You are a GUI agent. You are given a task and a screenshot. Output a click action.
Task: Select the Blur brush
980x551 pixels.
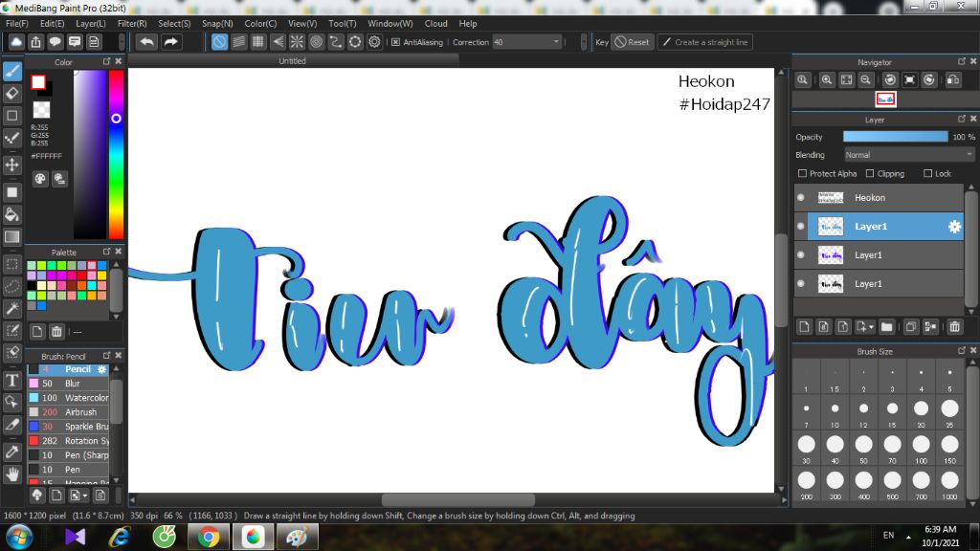[69, 384]
